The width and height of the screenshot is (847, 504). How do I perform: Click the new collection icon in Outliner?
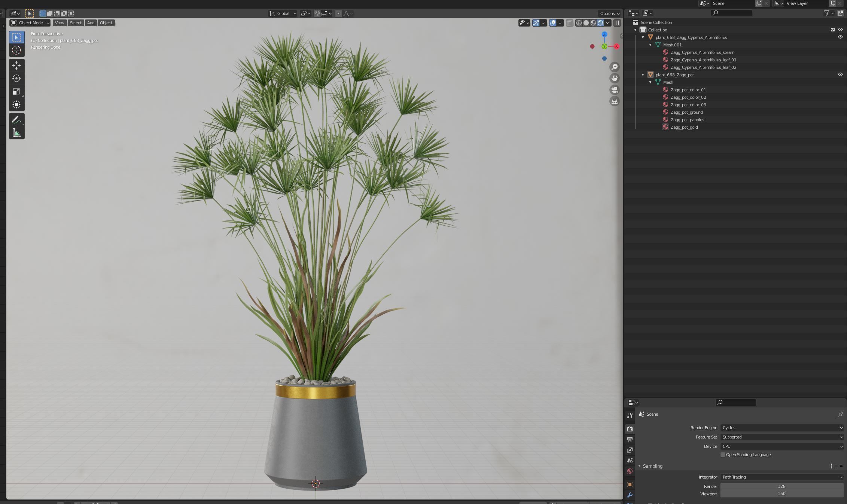[841, 13]
